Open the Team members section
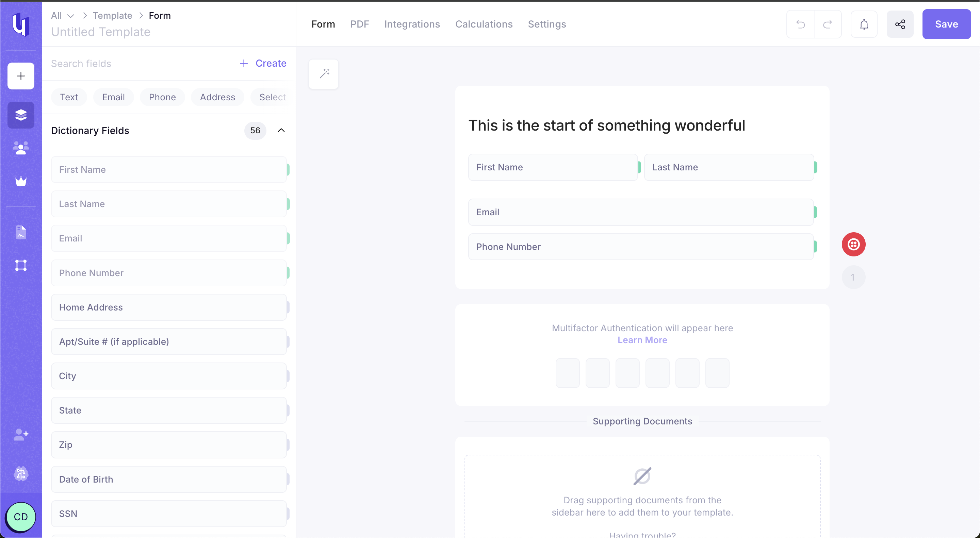Viewport: 980px width, 538px height. pyautogui.click(x=20, y=148)
